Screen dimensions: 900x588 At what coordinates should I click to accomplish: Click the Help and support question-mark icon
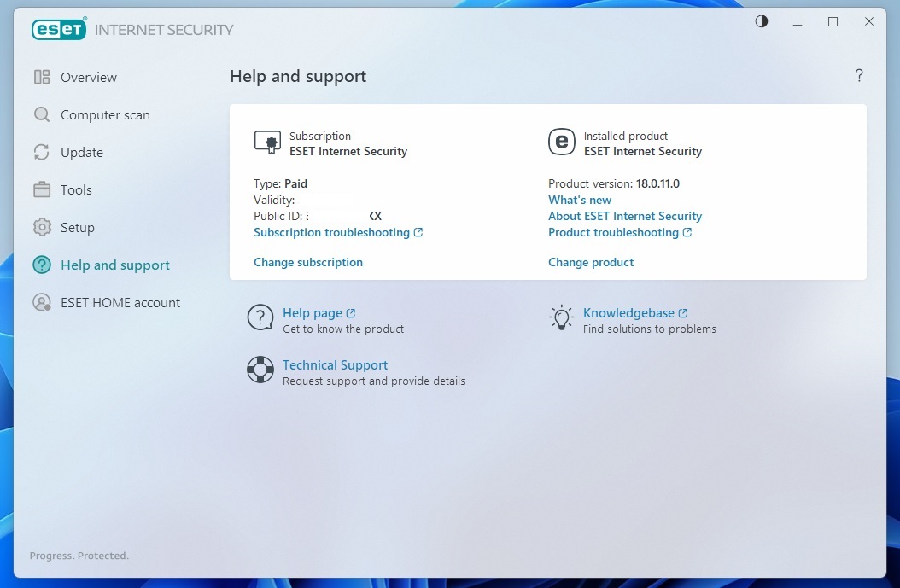42,265
